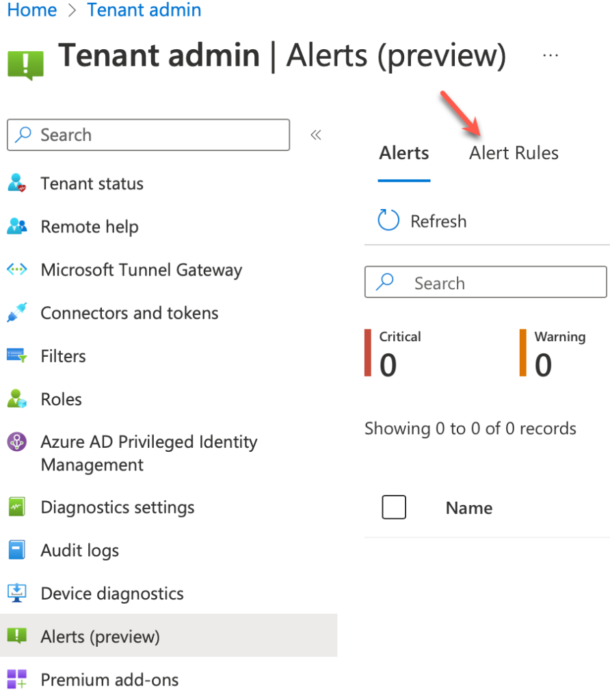
Task: Click the Alerts (preview) sidebar exclamation icon
Action: [17, 636]
